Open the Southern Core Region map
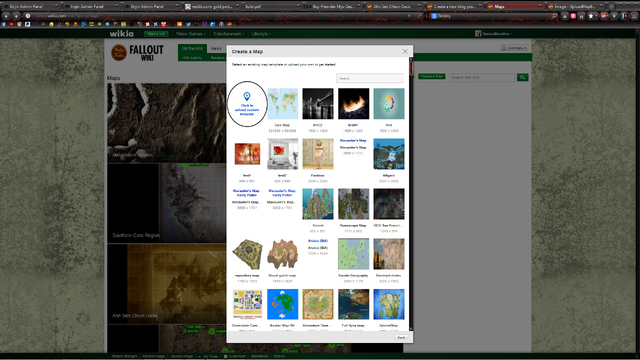The image size is (640, 360). pyautogui.click(x=167, y=203)
